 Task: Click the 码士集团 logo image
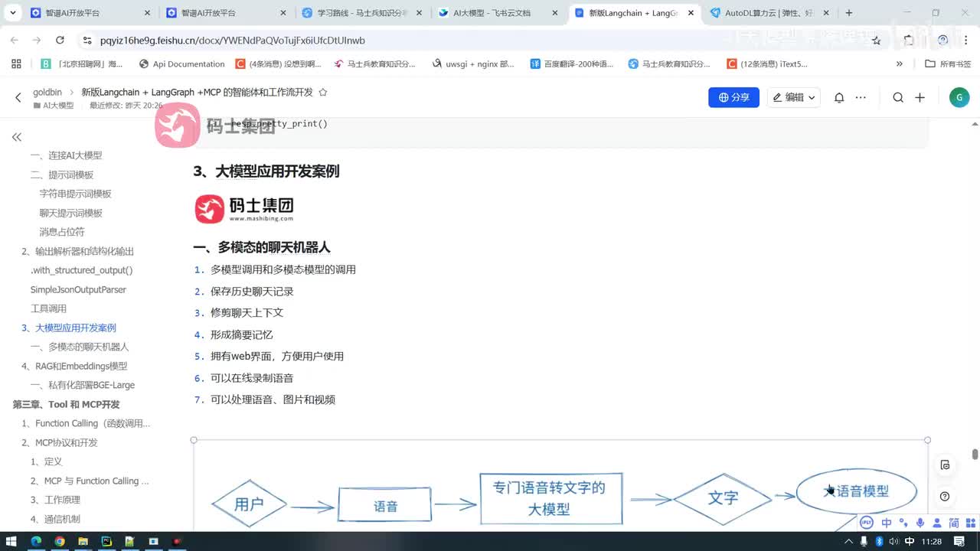click(x=243, y=208)
